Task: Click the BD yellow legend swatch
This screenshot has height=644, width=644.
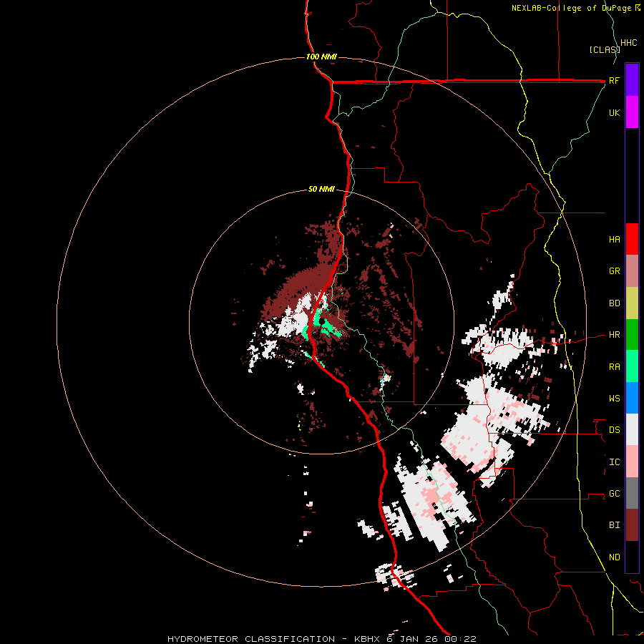Action: tap(632, 303)
